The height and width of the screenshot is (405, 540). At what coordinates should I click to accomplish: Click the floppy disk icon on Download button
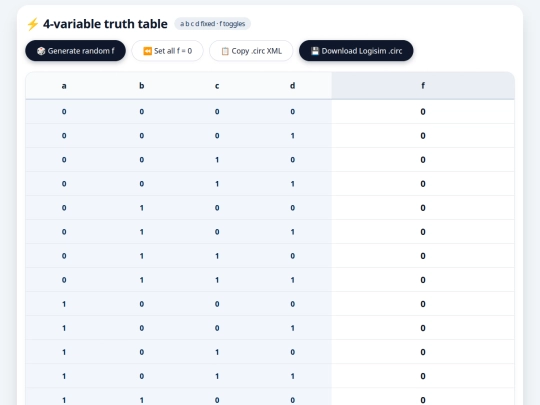(x=315, y=51)
